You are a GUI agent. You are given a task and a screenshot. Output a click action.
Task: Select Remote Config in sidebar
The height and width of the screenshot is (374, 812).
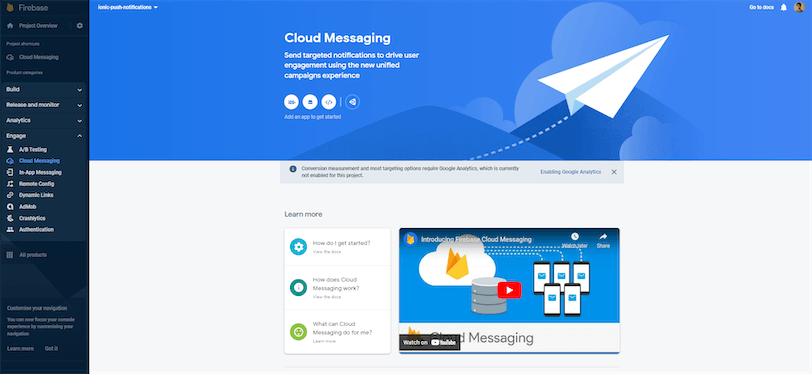click(36, 183)
